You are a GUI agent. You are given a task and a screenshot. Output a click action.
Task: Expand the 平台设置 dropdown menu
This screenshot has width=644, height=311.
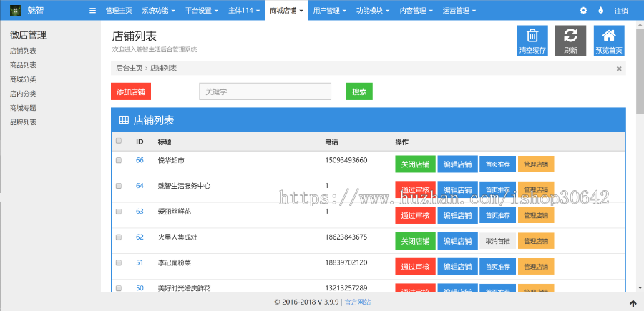(201, 11)
